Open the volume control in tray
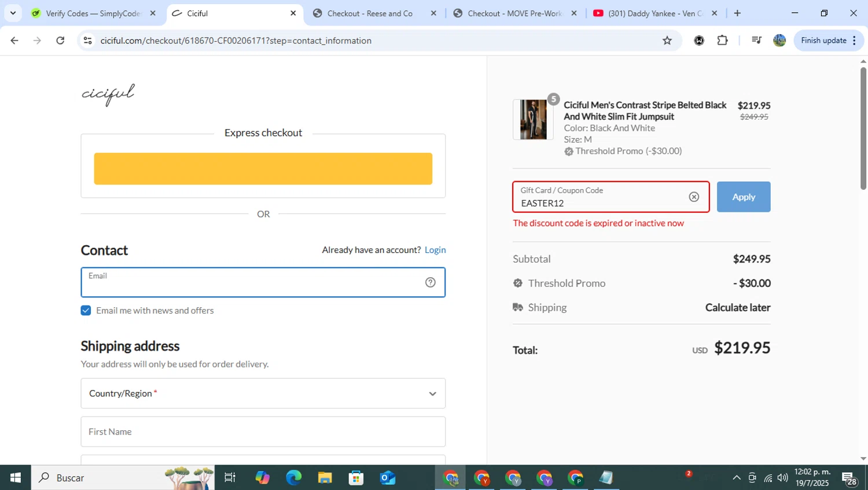This screenshot has width=868, height=490. [x=783, y=478]
